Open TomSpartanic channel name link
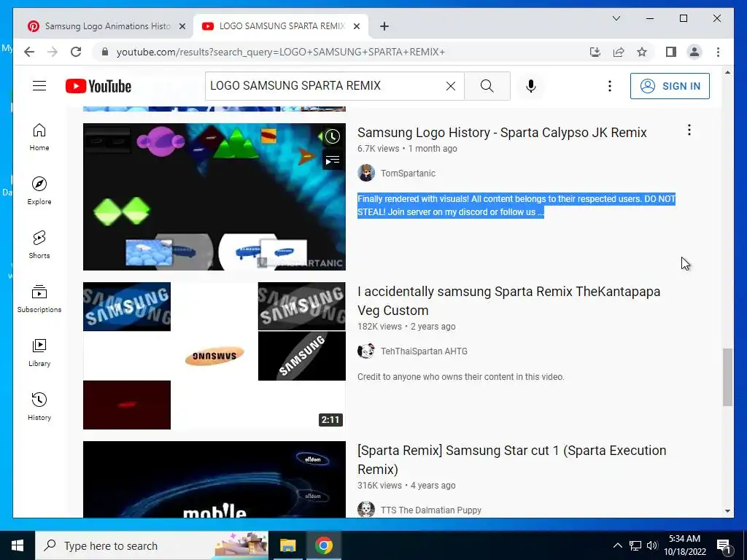Screen dimensions: 747x560 click(408, 174)
